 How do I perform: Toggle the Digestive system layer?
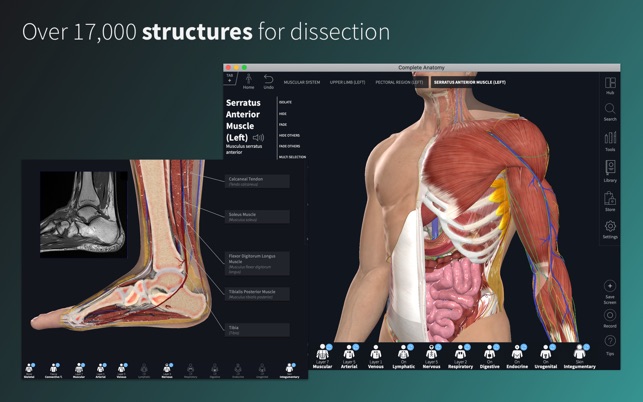pos(490,354)
